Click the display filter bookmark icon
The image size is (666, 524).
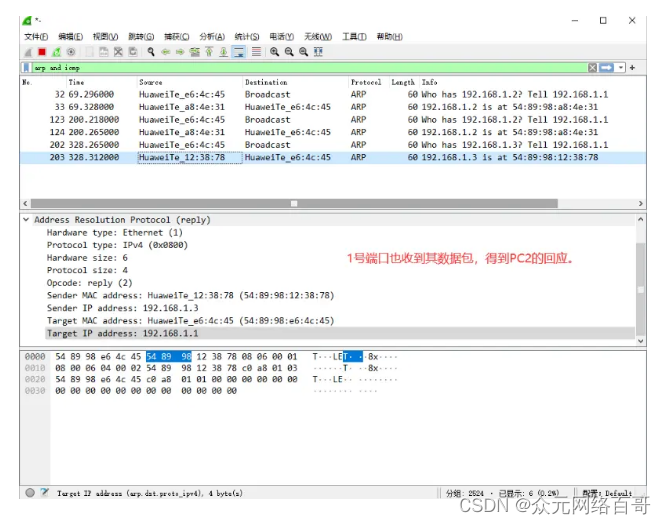(26, 68)
